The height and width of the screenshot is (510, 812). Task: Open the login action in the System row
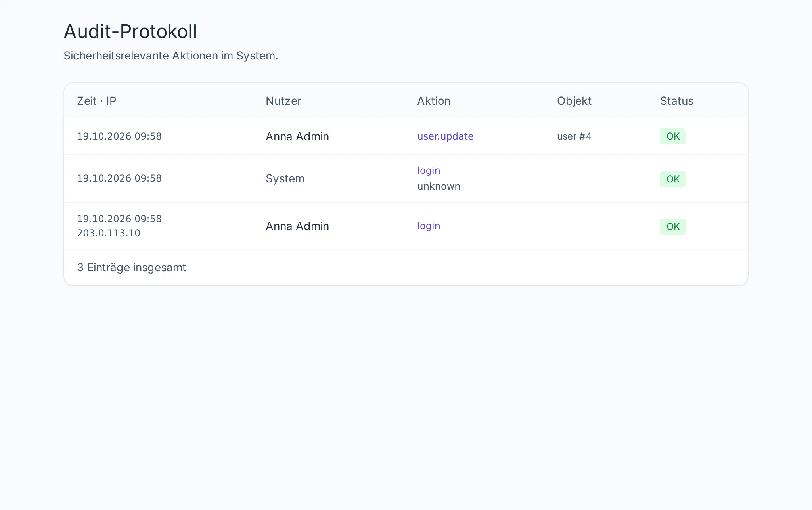click(429, 171)
